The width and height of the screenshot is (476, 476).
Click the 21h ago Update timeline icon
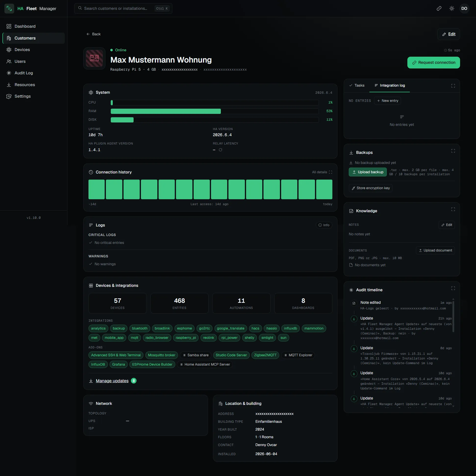pyautogui.click(x=354, y=319)
